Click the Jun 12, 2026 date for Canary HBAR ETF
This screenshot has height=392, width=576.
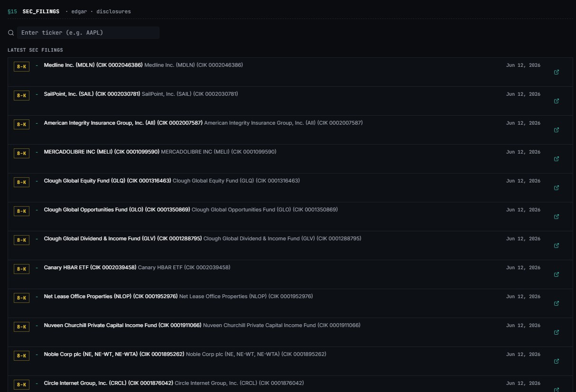(x=523, y=268)
